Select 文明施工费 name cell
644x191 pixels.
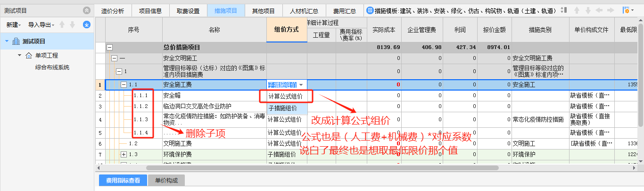click(215, 143)
